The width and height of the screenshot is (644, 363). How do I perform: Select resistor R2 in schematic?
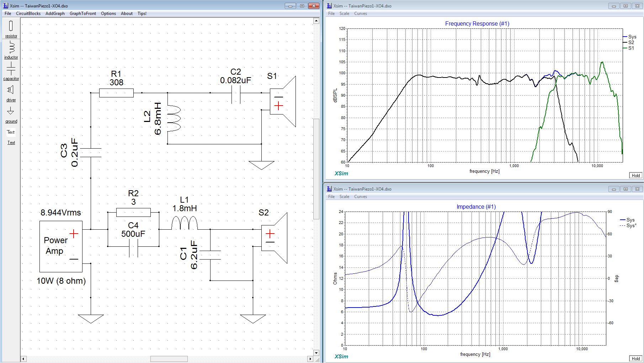click(133, 212)
